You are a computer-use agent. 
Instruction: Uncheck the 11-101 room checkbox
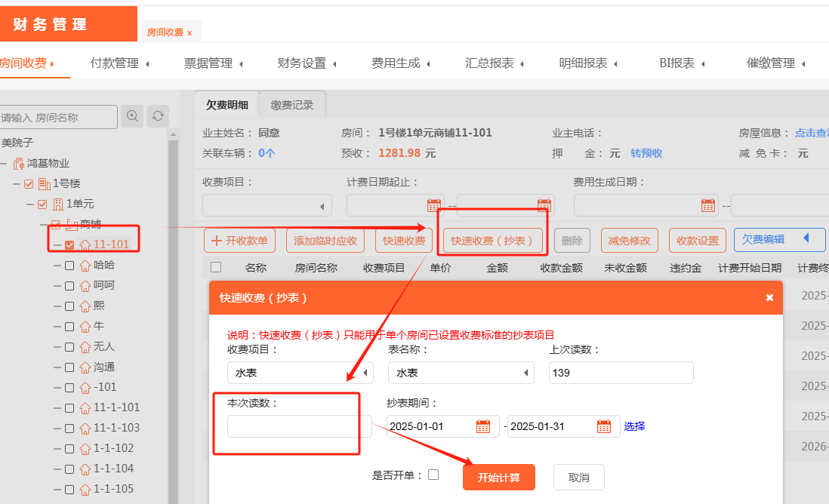click(x=69, y=245)
